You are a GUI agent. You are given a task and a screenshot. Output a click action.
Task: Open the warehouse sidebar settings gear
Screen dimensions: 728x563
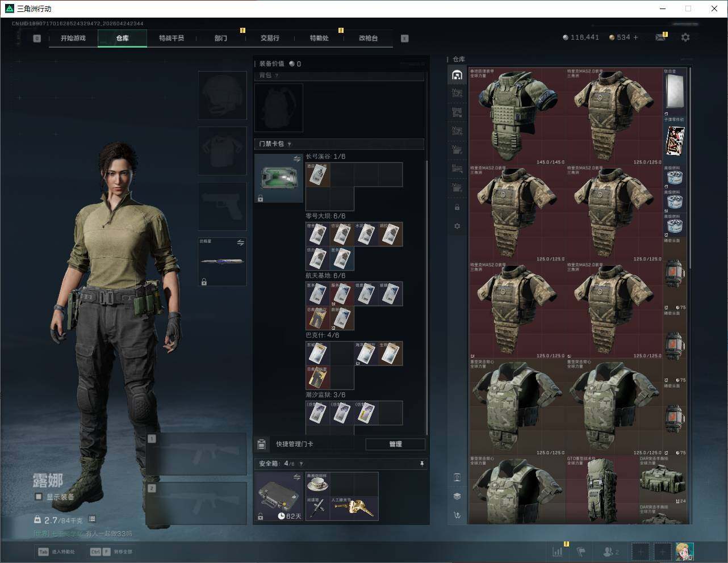point(457,226)
